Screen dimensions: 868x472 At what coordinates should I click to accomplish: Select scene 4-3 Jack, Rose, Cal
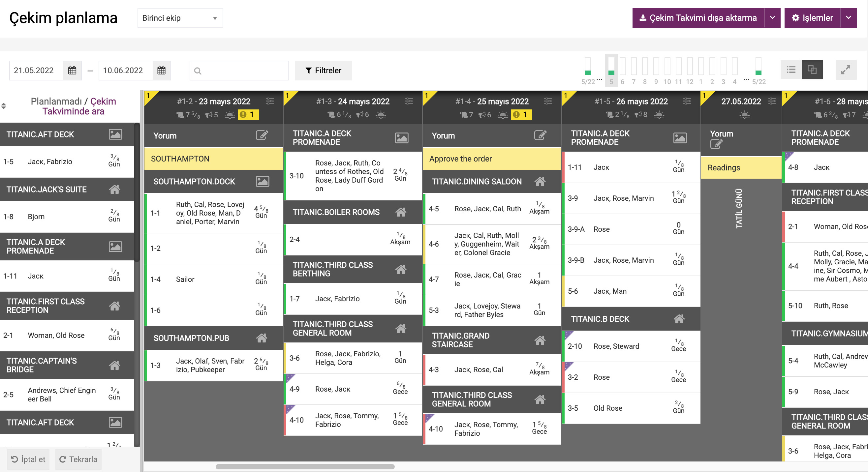(x=492, y=369)
